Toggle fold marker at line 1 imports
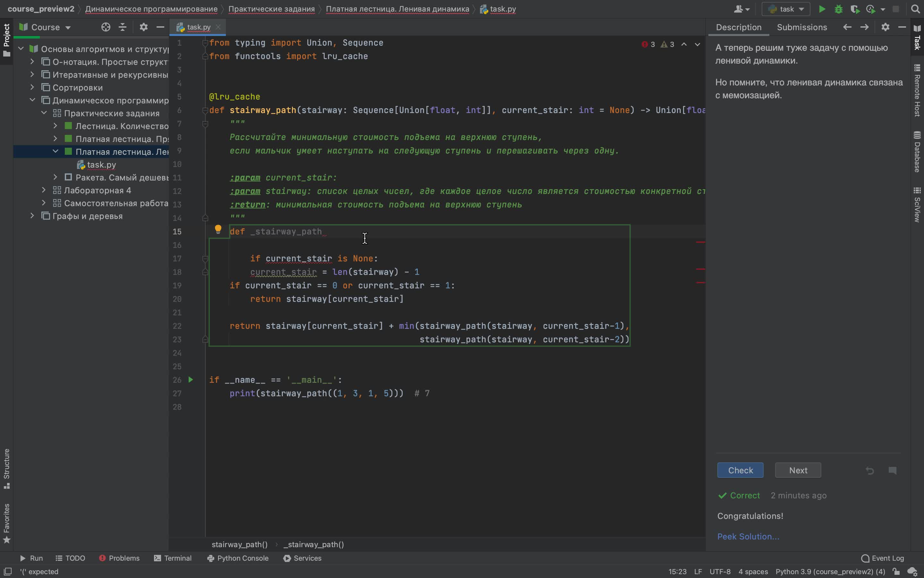The image size is (924, 578). point(205,43)
